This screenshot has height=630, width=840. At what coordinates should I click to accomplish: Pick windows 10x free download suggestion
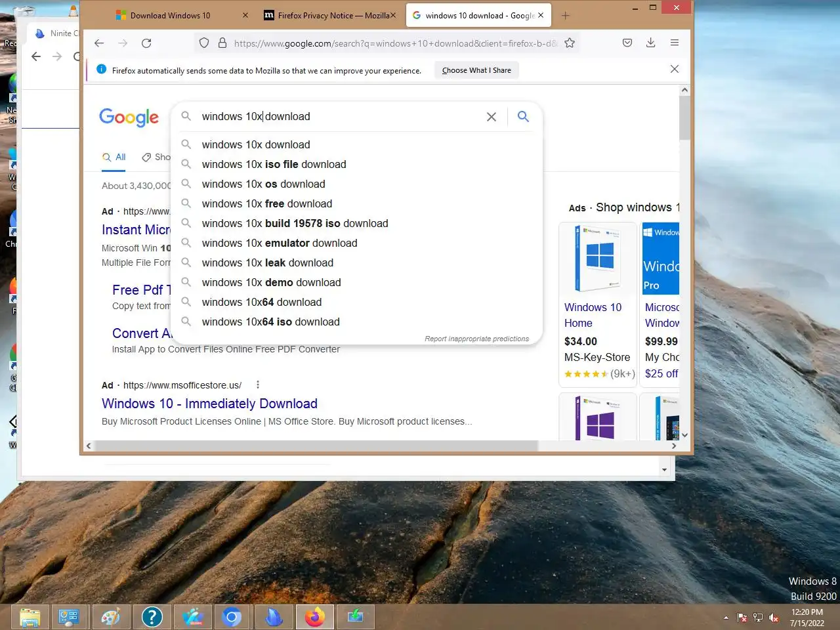(357, 203)
